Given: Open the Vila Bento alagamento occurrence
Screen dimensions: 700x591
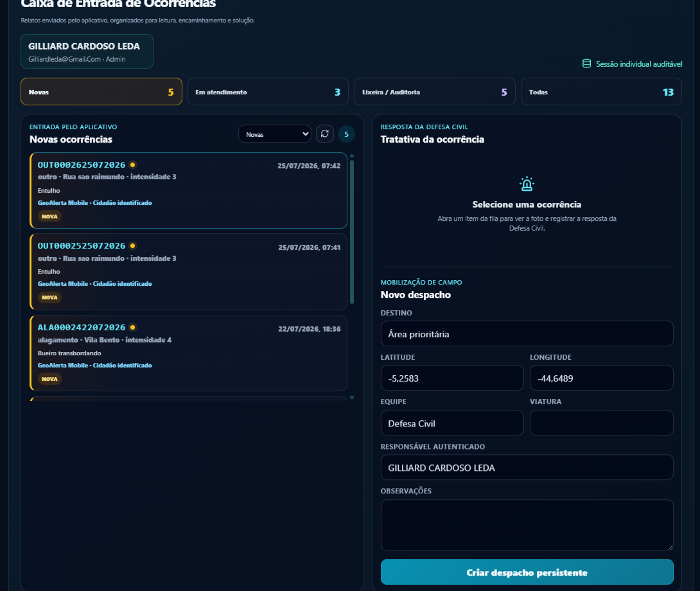Looking at the screenshot, I should pos(188,353).
